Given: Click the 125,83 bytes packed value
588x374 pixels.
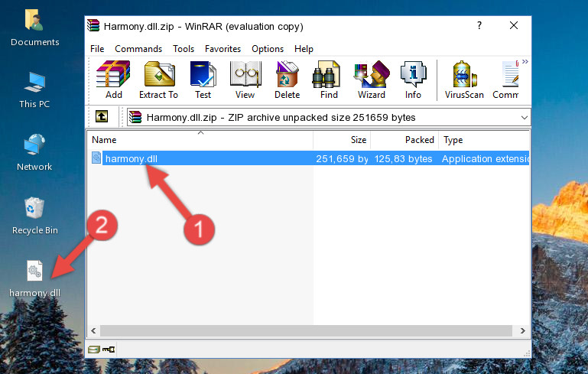Looking at the screenshot, I should [x=403, y=158].
